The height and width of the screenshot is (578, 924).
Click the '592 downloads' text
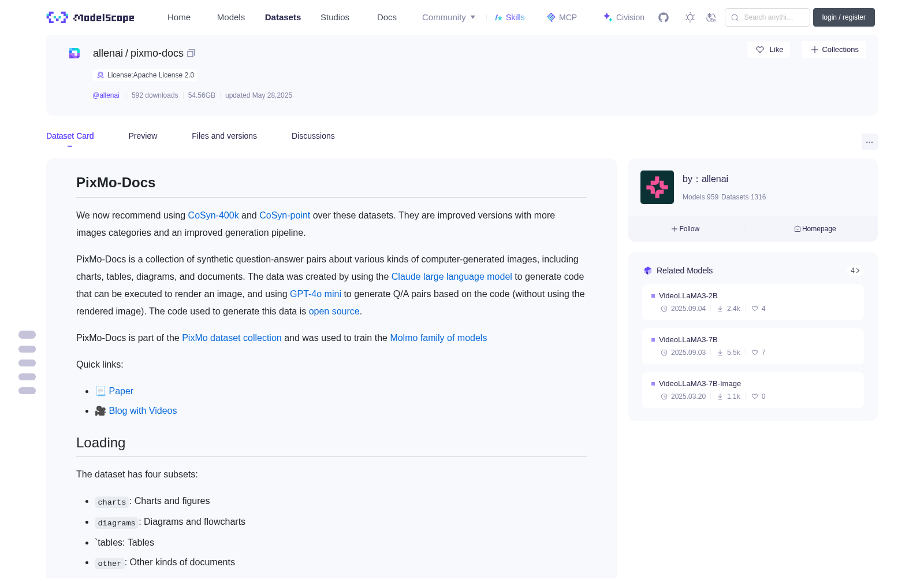[155, 95]
